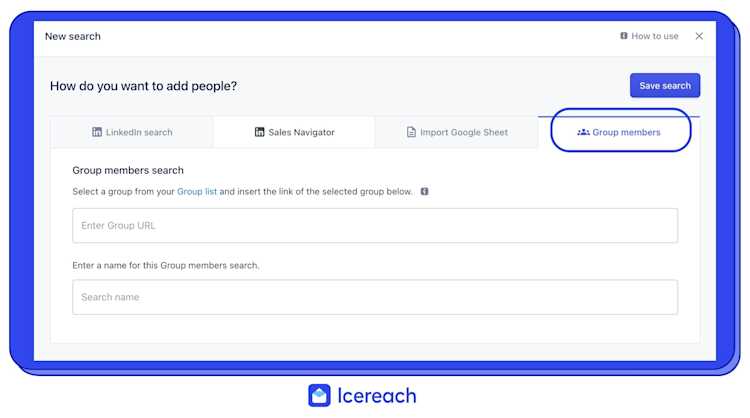
Task: Close the New search dialog
Action: [699, 36]
